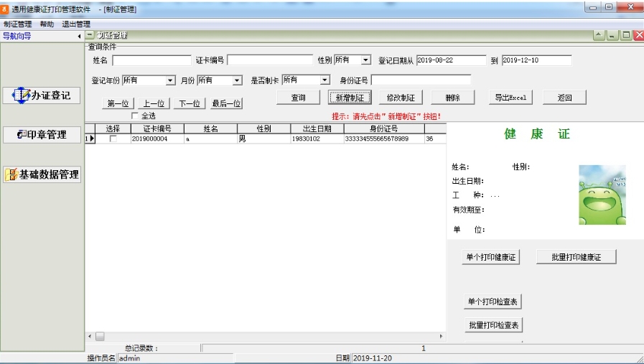Click 批量打印检查表 button

tap(494, 325)
